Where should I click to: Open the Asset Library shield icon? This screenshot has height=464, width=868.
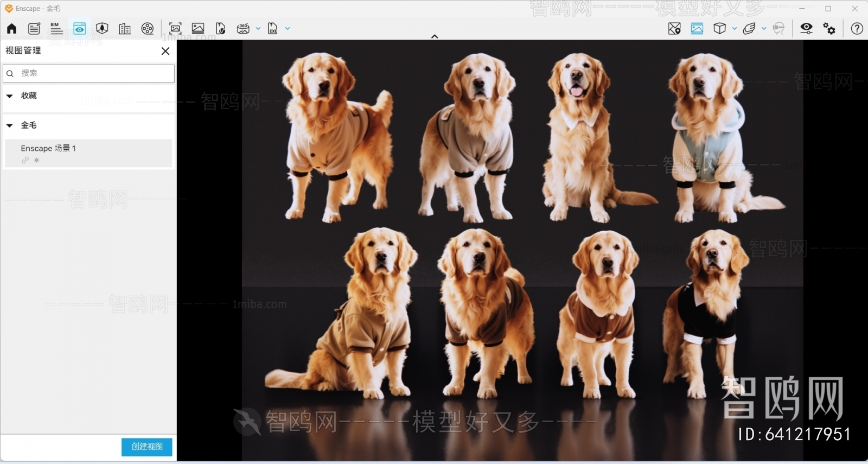pos(102,29)
